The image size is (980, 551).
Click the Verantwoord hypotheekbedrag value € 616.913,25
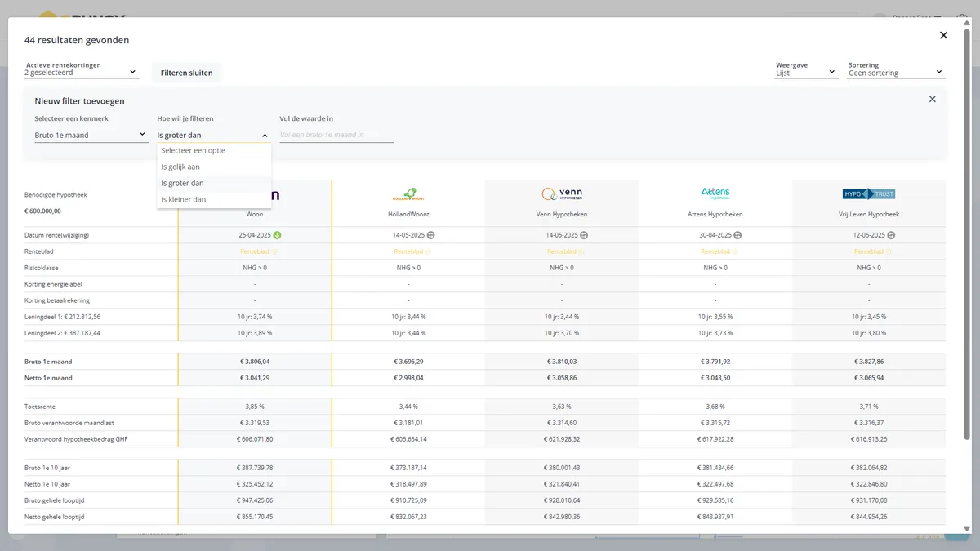(869, 439)
